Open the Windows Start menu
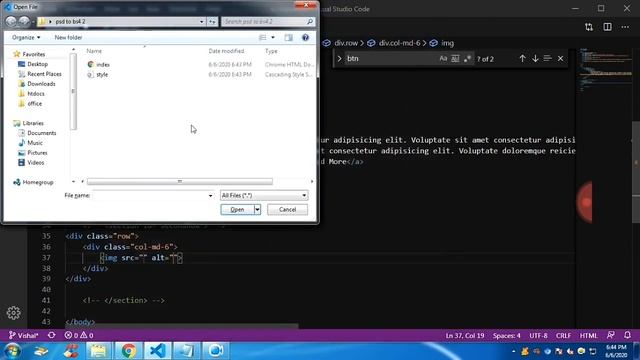The width and height of the screenshot is (640, 360). click(12, 351)
